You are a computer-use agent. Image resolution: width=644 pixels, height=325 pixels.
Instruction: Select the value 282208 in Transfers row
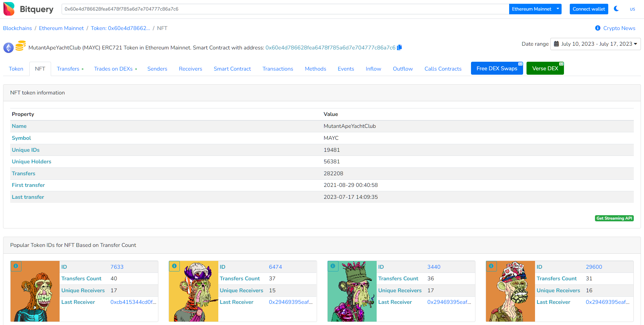pos(333,173)
